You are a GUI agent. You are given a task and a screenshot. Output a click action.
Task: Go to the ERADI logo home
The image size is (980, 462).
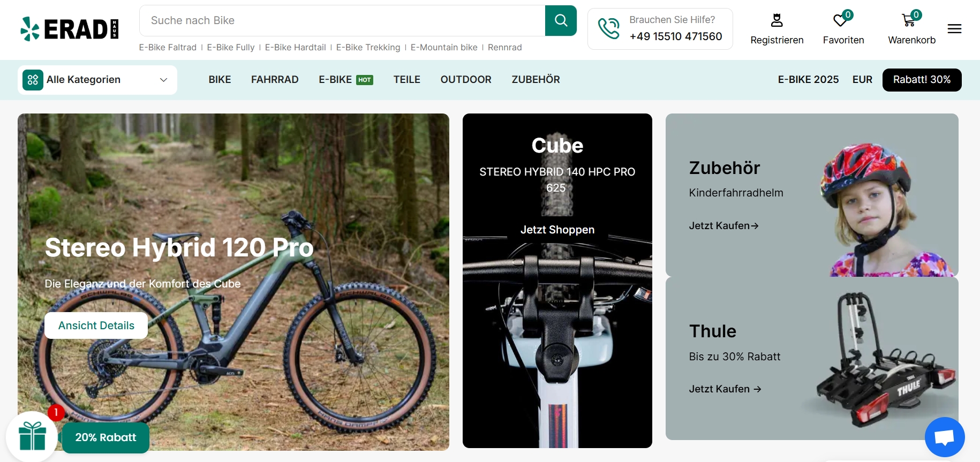69,29
